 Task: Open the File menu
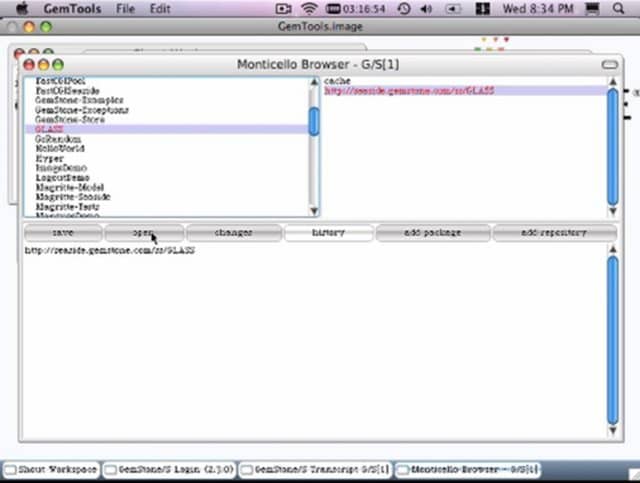click(x=125, y=9)
